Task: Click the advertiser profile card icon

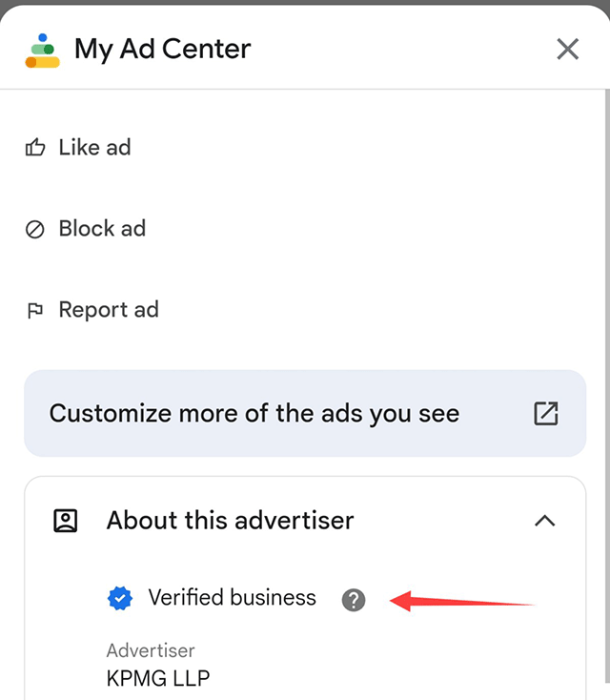Action: point(66,521)
